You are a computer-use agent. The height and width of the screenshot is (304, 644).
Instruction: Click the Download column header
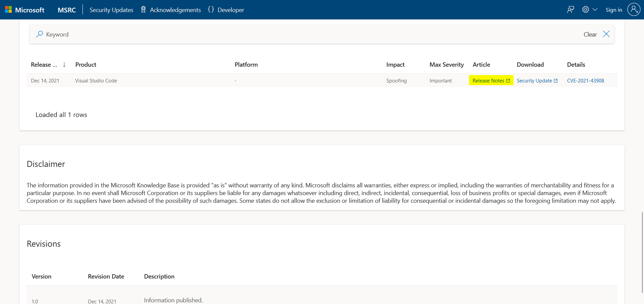click(x=530, y=65)
